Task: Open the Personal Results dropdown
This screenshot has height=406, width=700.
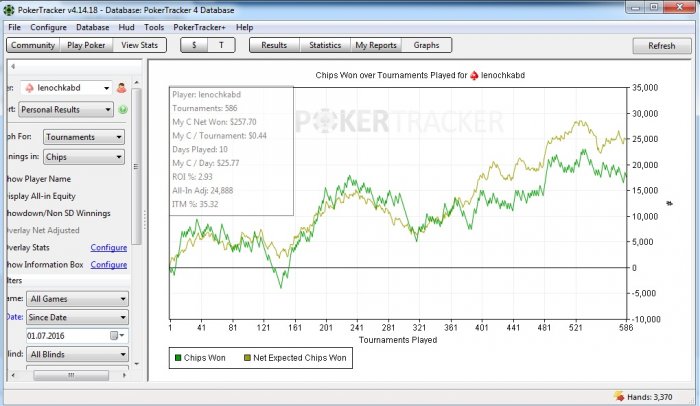Action: pos(66,109)
